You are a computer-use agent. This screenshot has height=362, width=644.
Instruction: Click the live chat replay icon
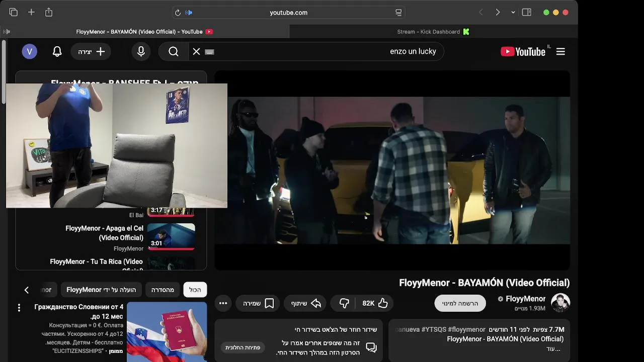[371, 347]
